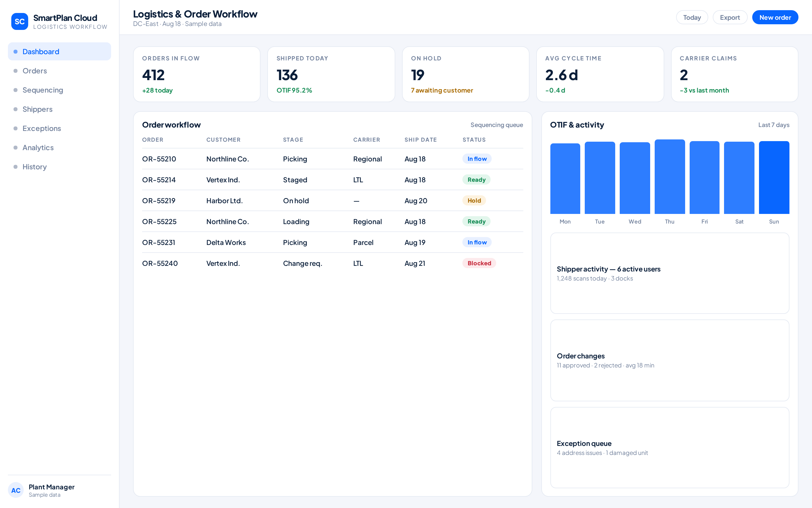This screenshot has height=508, width=812.
Task: Open the Sequencing queue link
Action: click(x=497, y=125)
